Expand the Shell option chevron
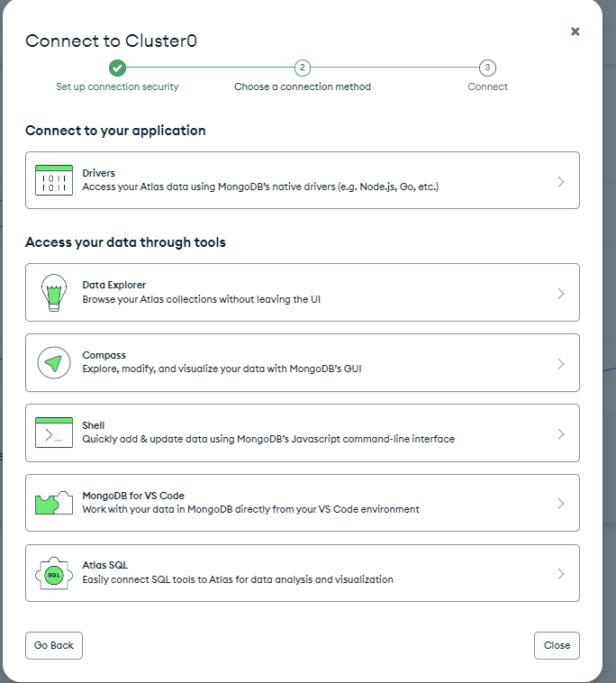This screenshot has width=616, height=683. click(561, 433)
